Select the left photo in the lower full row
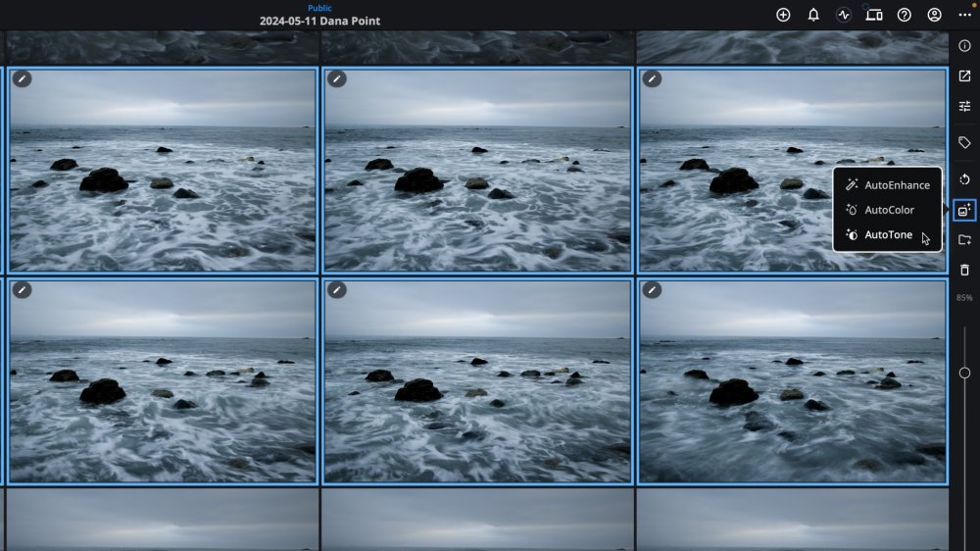Screen dimensions: 980x551 [x=163, y=381]
